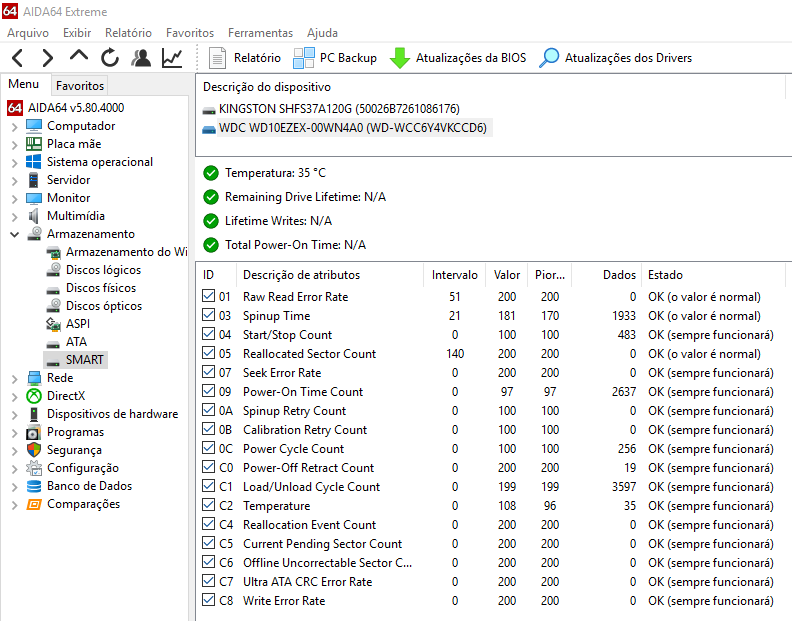
Task: Open the user management icon in the toolbar
Action: (141, 58)
